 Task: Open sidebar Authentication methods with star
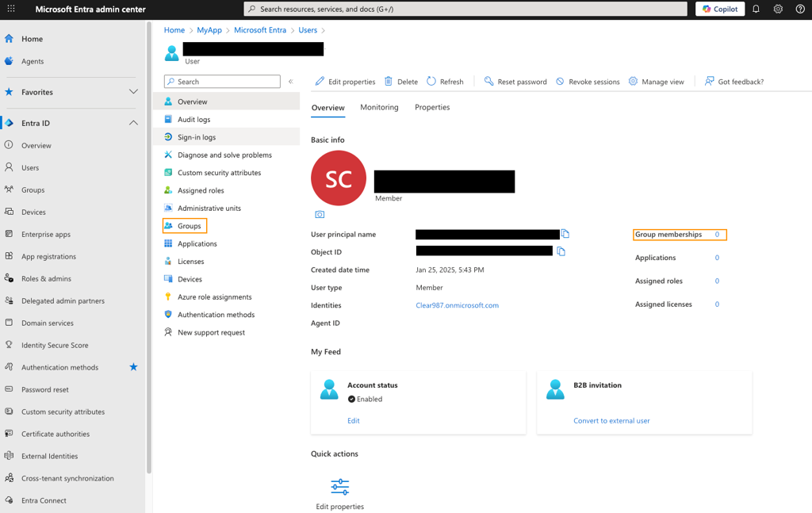coord(59,368)
